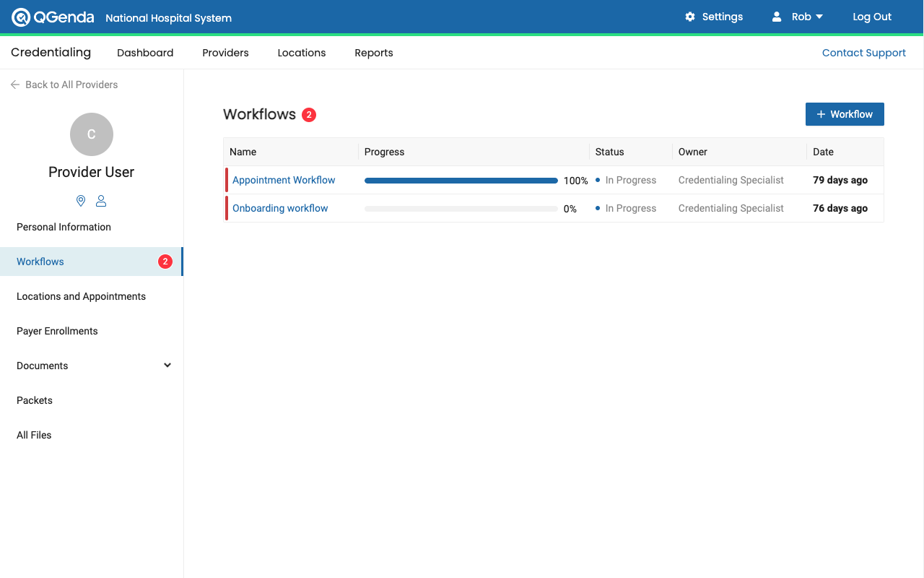
Task: Add a new workflow with Workflow button
Action: [x=845, y=114]
